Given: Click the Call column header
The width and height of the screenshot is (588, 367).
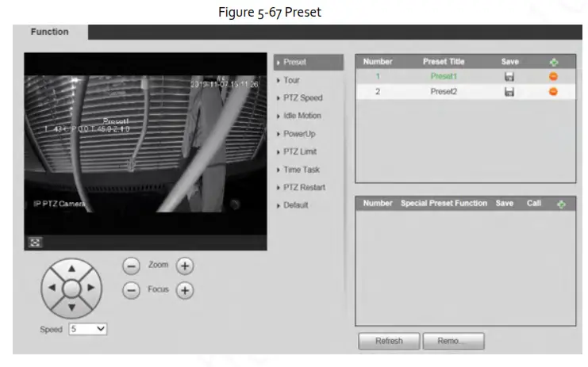Looking at the screenshot, I should [x=533, y=204].
